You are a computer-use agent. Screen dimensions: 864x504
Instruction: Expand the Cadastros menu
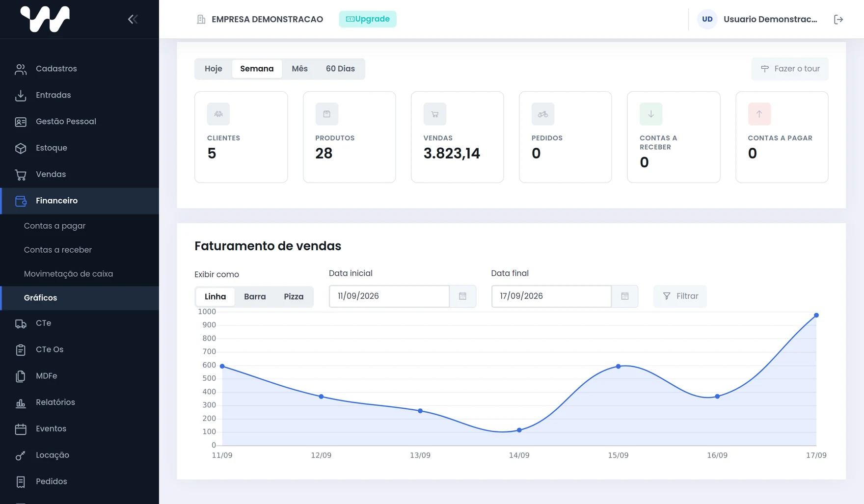[80, 69]
